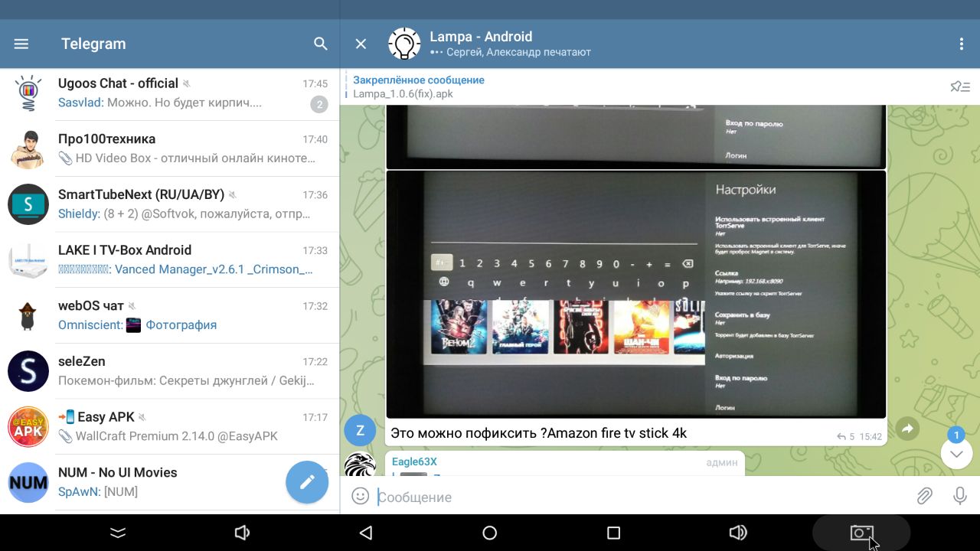Forward the Amazon fire tv stick message
This screenshot has height=551, width=980.
(906, 429)
